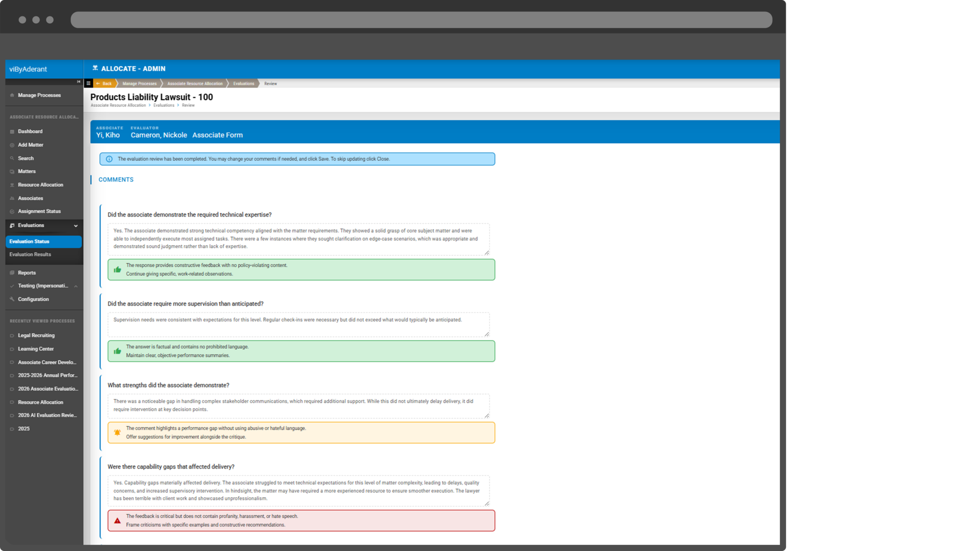This screenshot has height=551, width=980.
Task: Click the Search magnifier icon in sidebar
Action: point(12,158)
